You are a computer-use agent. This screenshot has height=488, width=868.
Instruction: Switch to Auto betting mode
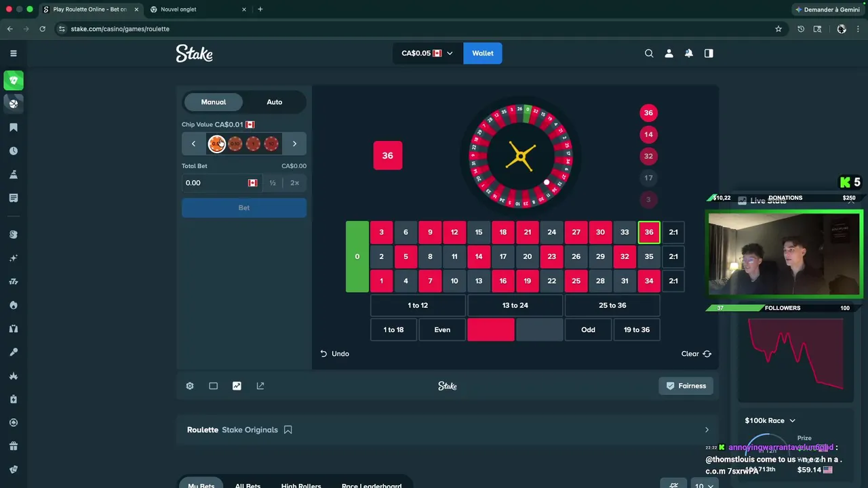[x=275, y=102]
